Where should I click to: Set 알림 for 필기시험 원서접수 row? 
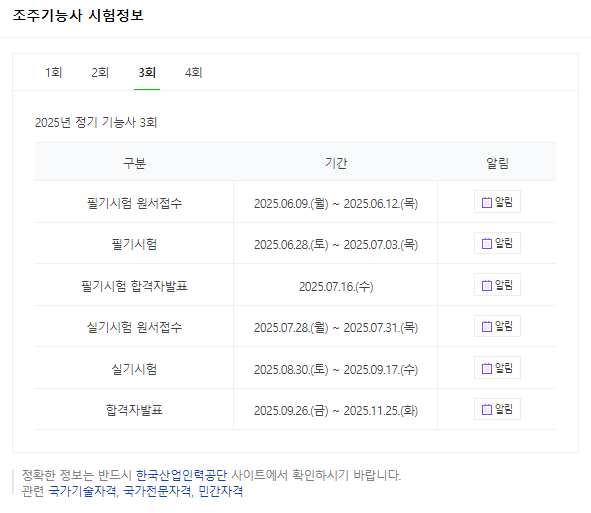497,202
